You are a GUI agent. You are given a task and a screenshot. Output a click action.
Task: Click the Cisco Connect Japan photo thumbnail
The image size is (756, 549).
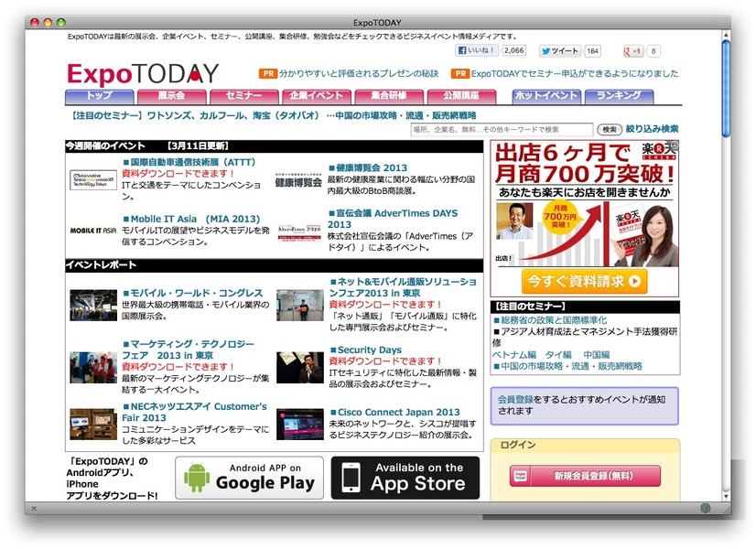299,425
